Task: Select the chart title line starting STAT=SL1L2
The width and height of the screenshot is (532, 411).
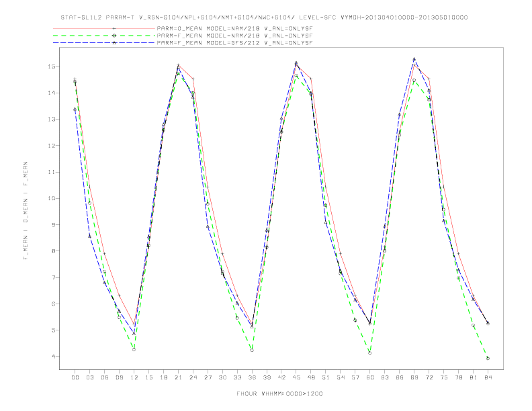Action: 264,17
